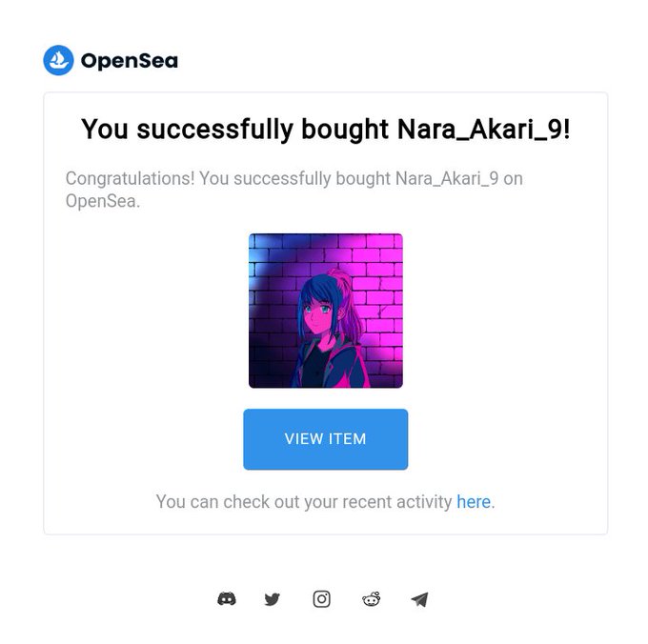The image size is (648, 644).
Task: Click the OpenSea ship logo icon
Action: tap(58, 60)
